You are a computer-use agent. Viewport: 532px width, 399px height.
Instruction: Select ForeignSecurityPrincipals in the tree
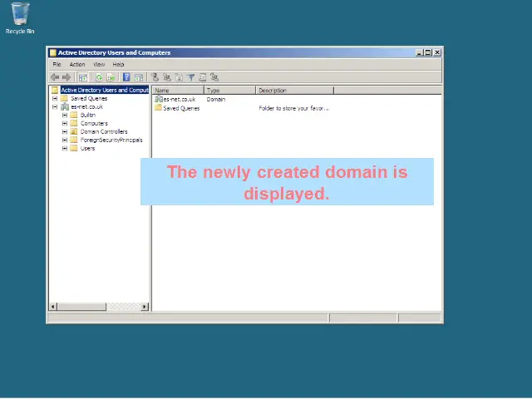[111, 140]
